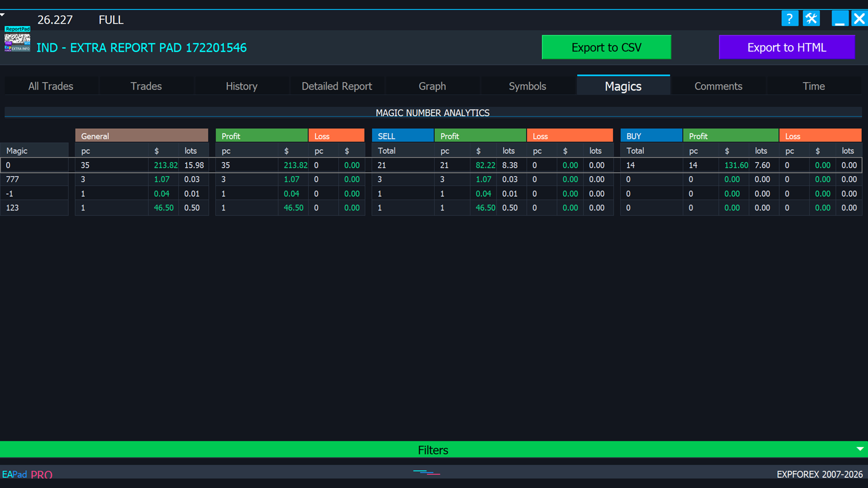The height and width of the screenshot is (488, 868).
Task: Export report to HTML
Action: [787, 47]
